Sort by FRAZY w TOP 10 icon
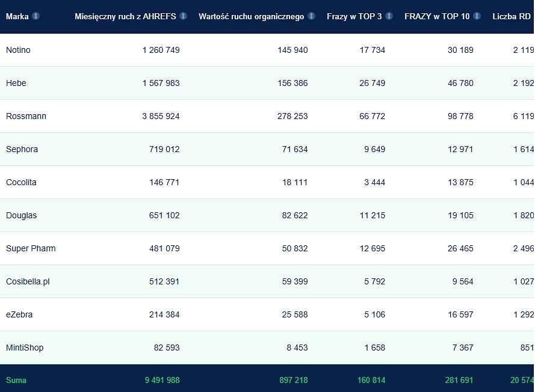 [477, 16]
